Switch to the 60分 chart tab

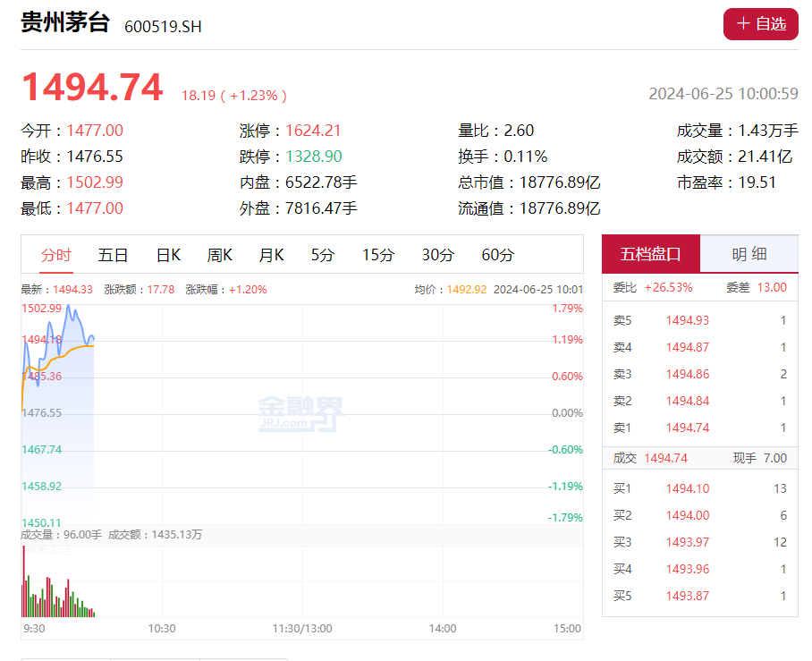[497, 255]
